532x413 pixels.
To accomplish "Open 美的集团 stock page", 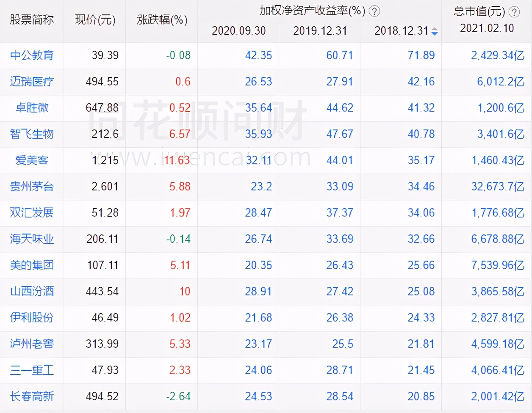I will coord(31,265).
